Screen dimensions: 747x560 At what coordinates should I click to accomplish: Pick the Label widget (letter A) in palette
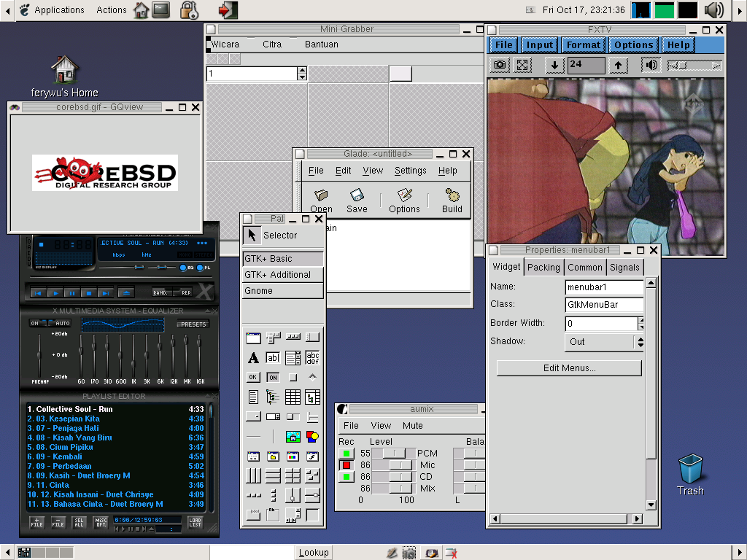(x=253, y=357)
